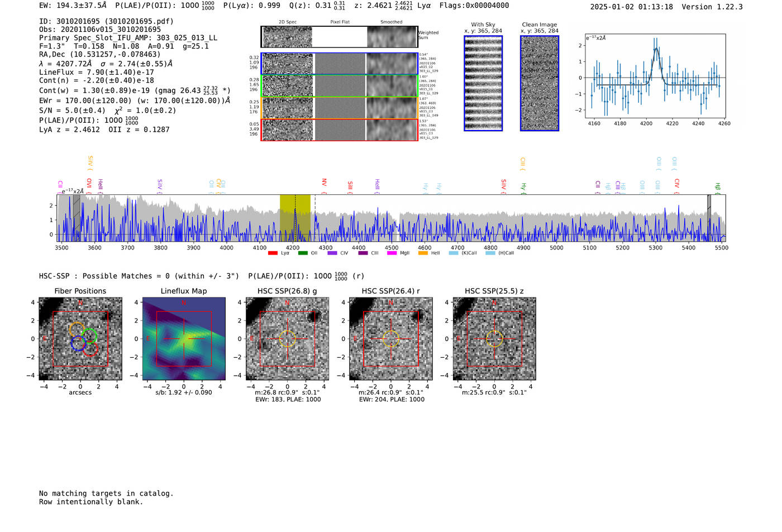Image resolution: width=782 pixels, height=532 pixels.
Task: Click the dashed vertical line near 4270 Å
Action: (x=315, y=218)
